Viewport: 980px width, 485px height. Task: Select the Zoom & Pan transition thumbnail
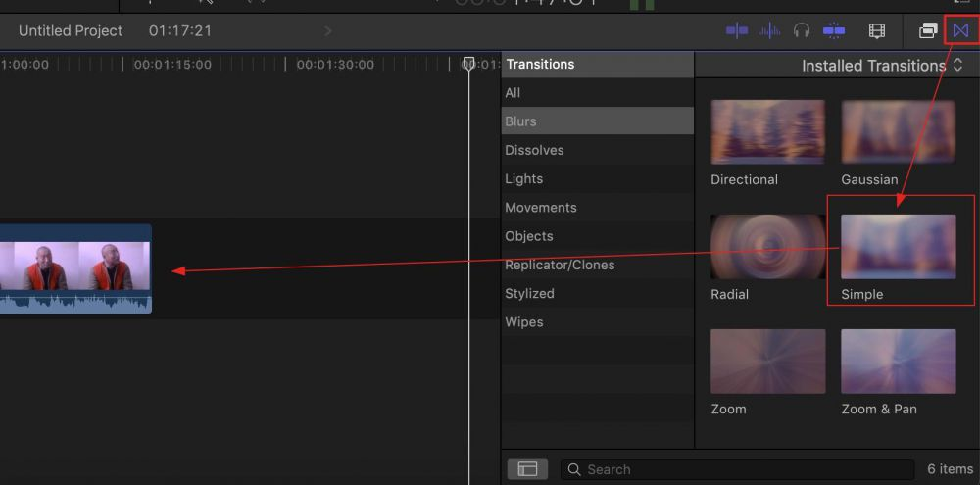point(898,362)
